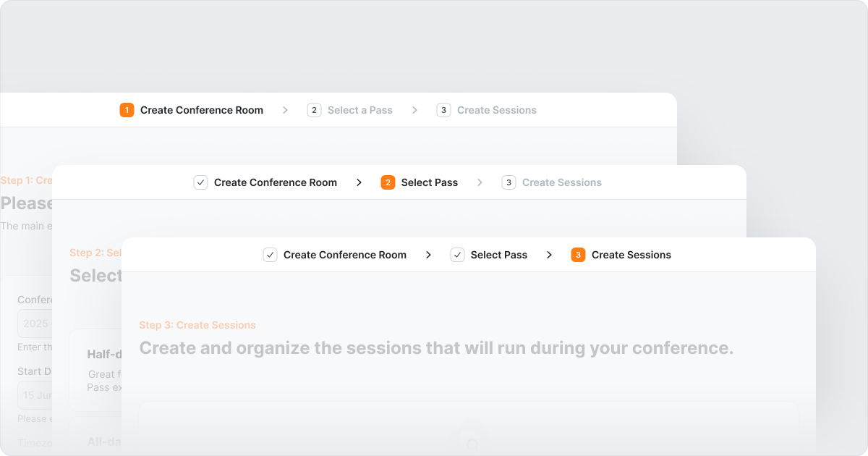Click the completed checkmark badge in the middle window

(x=200, y=182)
